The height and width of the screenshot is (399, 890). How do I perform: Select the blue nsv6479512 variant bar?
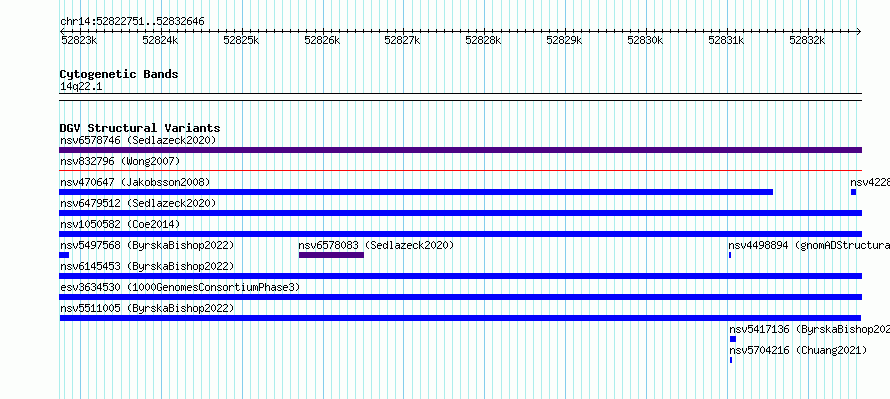click(460, 213)
